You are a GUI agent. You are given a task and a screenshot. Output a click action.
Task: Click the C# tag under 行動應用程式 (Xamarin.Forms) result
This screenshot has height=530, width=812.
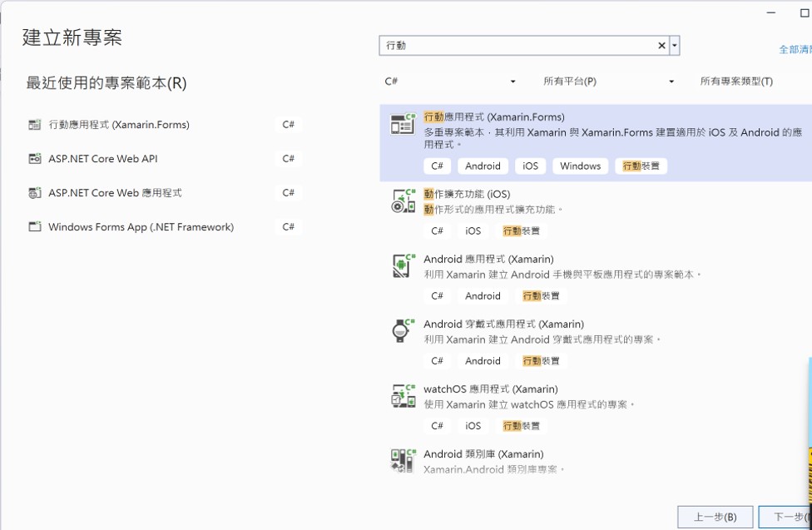437,166
